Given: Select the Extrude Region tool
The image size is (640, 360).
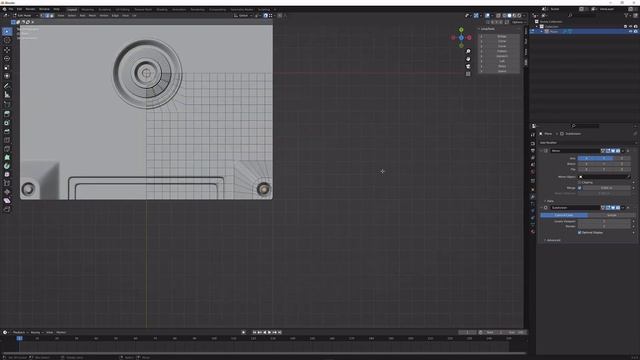Looking at the screenshot, I should (x=7, y=114).
